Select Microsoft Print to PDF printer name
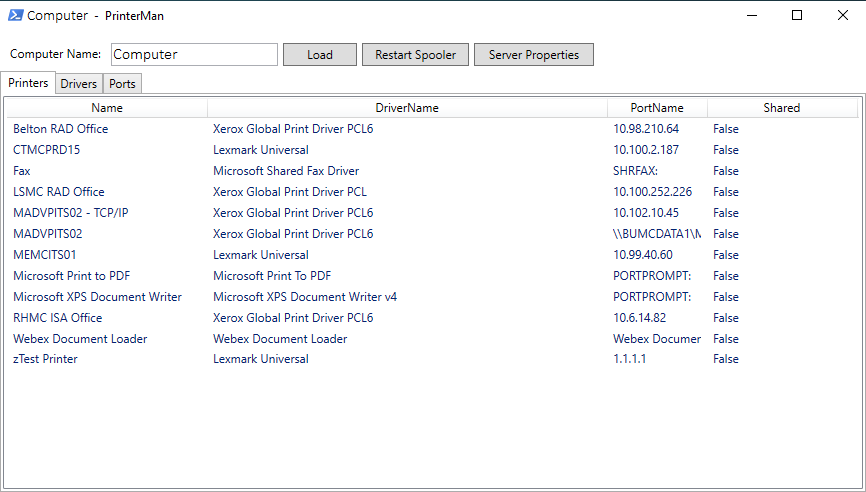This screenshot has width=866, height=492. coord(72,276)
